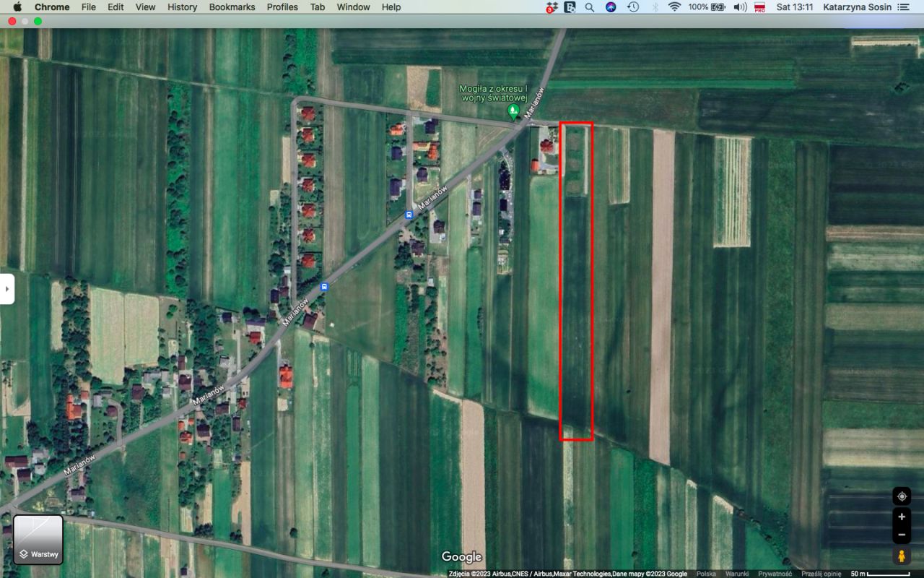924x578 pixels.
Task: Open the Mogiła z okresu I wojny światowej marker
Action: click(513, 111)
